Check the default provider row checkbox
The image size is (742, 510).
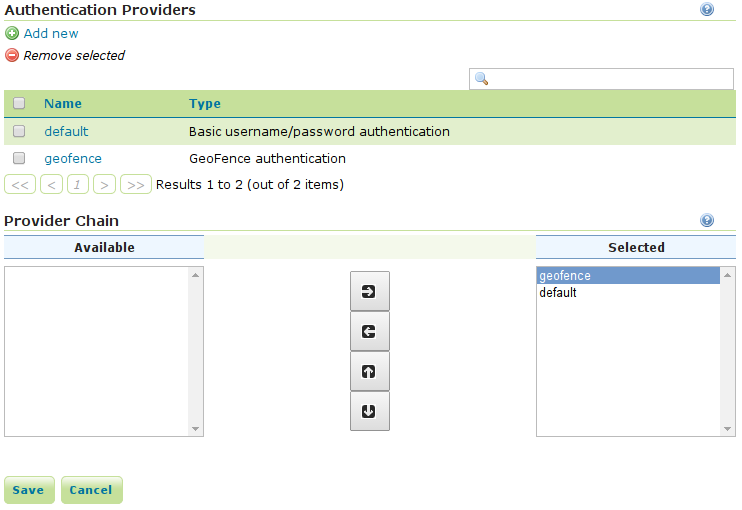coord(19,131)
